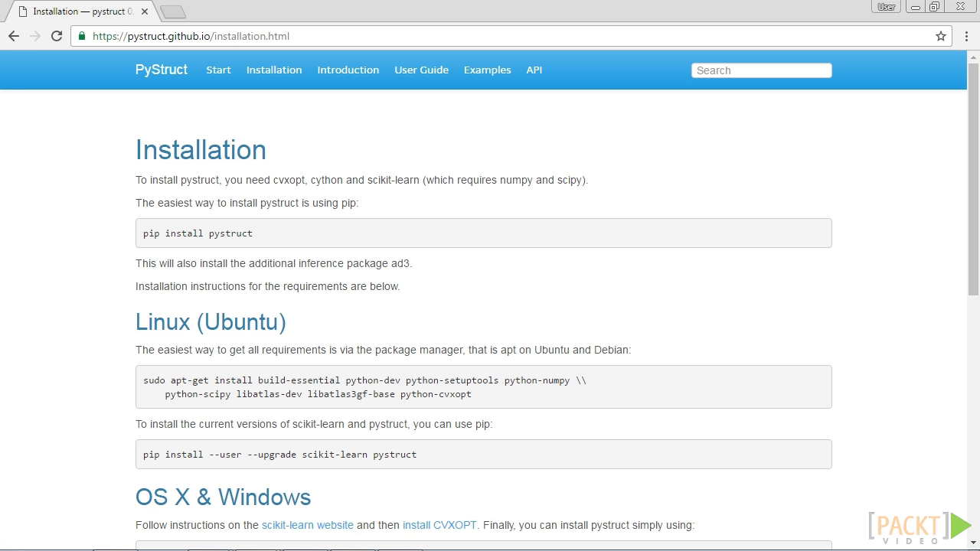
Task: Click the PyStruct brand logo link
Action: pyautogui.click(x=162, y=70)
